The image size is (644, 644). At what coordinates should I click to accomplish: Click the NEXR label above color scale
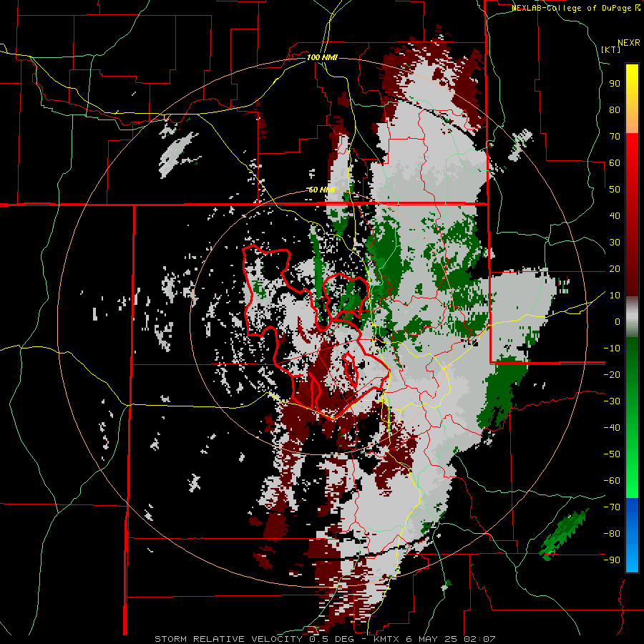tap(629, 42)
